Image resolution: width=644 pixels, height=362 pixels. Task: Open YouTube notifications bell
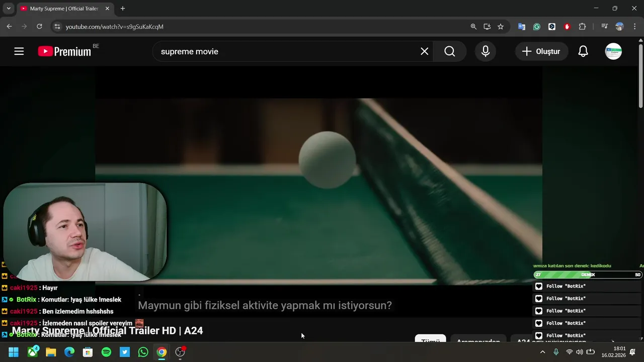pyautogui.click(x=583, y=51)
